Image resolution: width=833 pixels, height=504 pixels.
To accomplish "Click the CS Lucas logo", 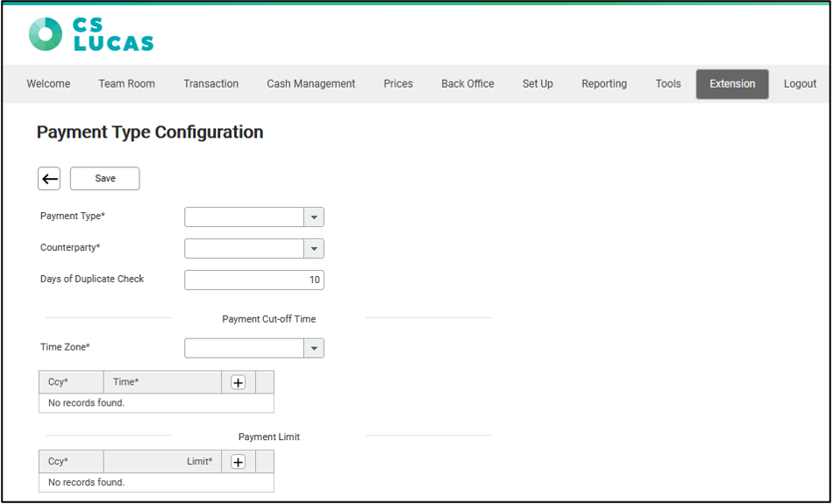I will click(x=91, y=34).
